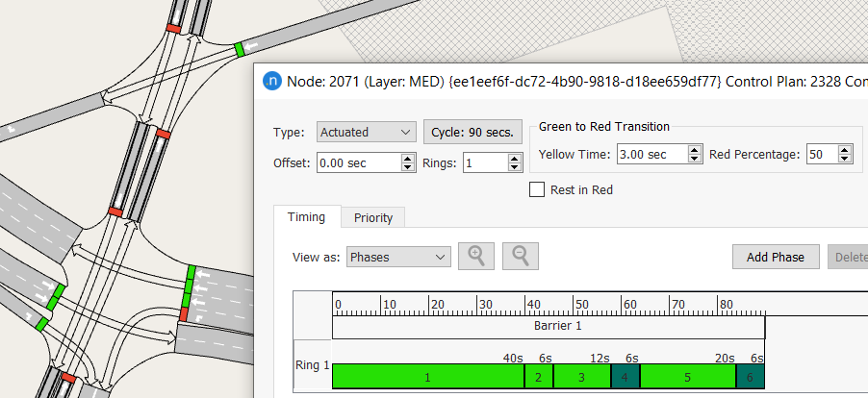Viewport: 868px width, 398px height.
Task: Select phase 1 bar in Ring 1
Action: [x=427, y=377]
